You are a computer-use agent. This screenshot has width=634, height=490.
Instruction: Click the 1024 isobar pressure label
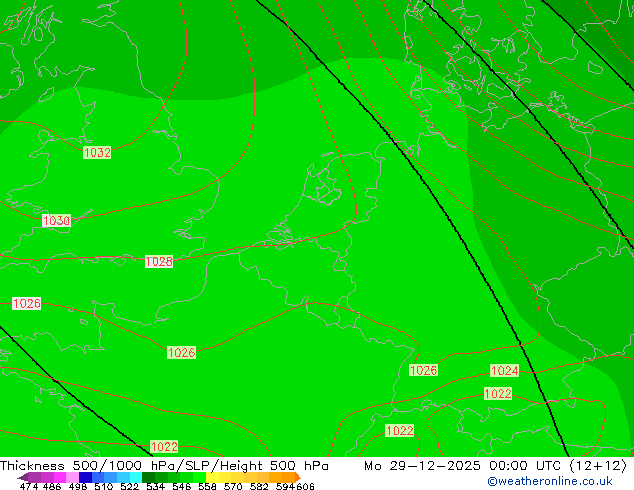coord(504,370)
